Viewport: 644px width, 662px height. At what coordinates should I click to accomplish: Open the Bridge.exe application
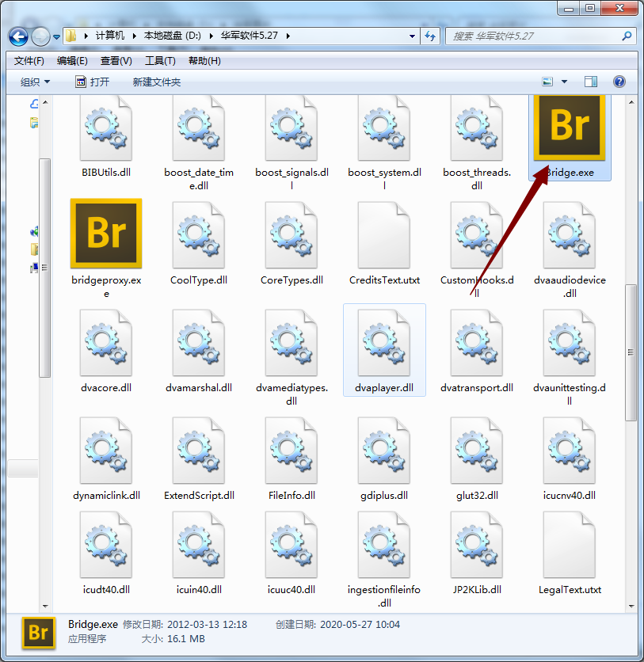coord(568,127)
